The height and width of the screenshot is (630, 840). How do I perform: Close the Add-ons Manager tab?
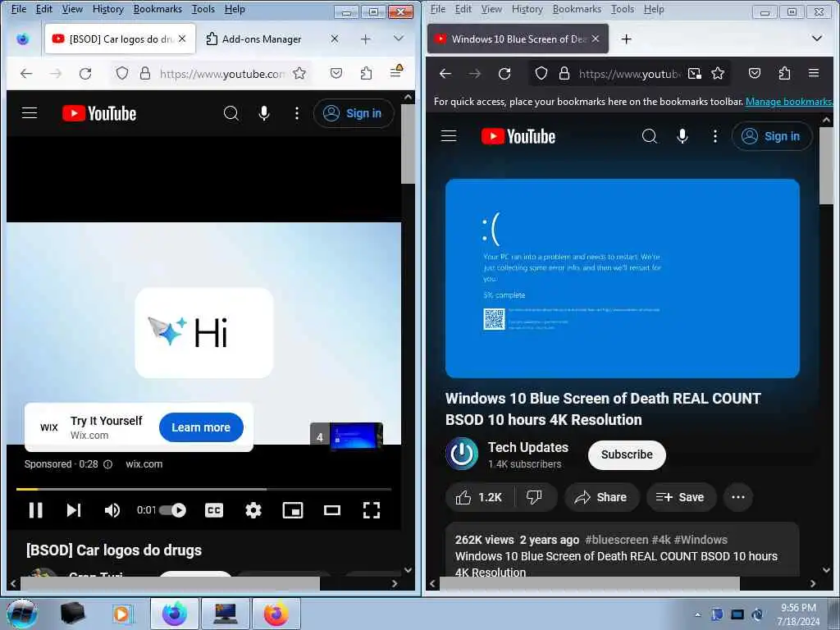335,39
